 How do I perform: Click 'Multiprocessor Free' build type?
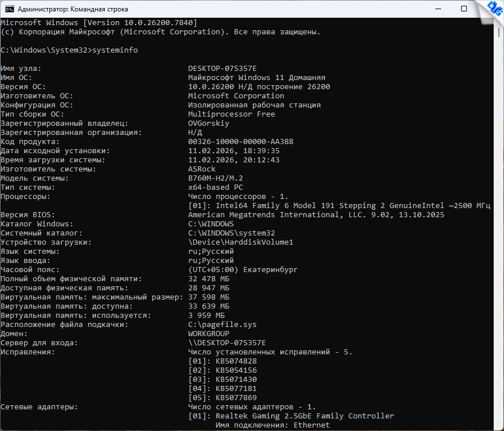point(232,114)
